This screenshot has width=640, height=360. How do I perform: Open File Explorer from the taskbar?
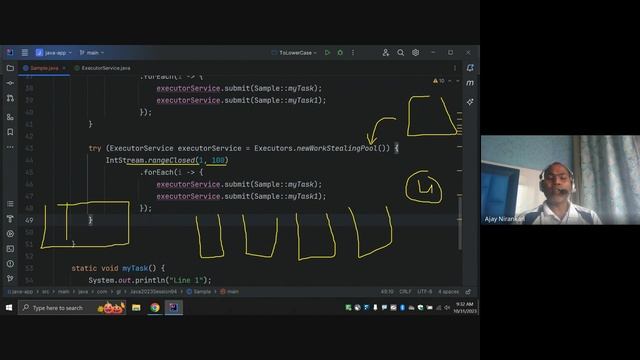click(136, 308)
